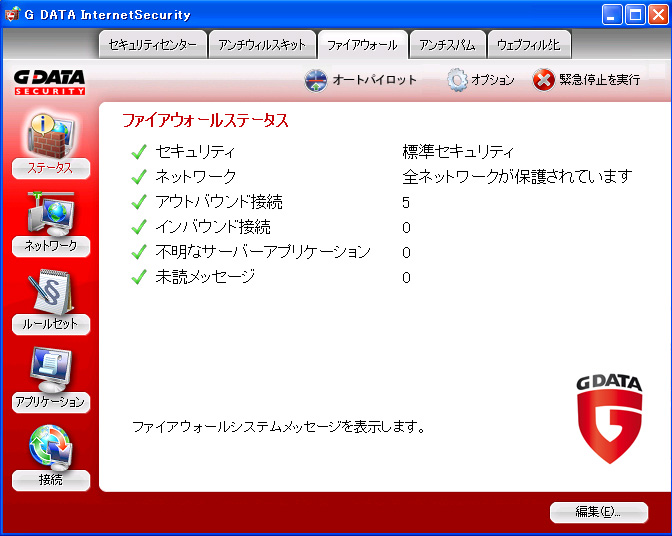672x536 pixels.
Task: Open the 接続 globe arrows icon
Action: (x=51, y=447)
